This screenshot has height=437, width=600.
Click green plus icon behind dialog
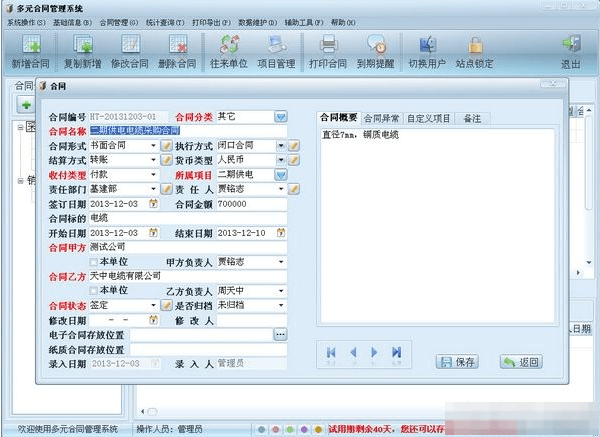click(26, 105)
